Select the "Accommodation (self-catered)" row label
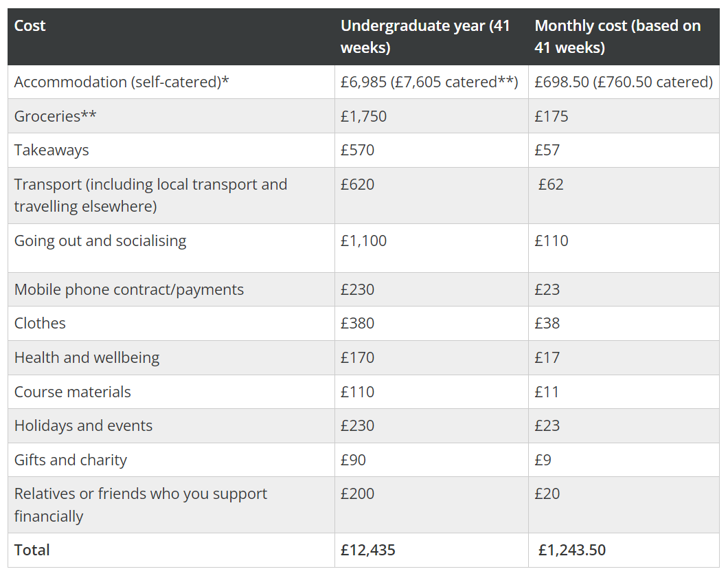Screen dimensions: 728x578 pyautogui.click(x=122, y=82)
